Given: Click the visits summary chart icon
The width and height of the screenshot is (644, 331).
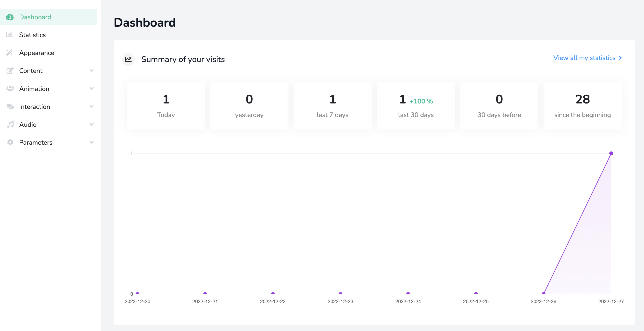Looking at the screenshot, I should click(128, 60).
